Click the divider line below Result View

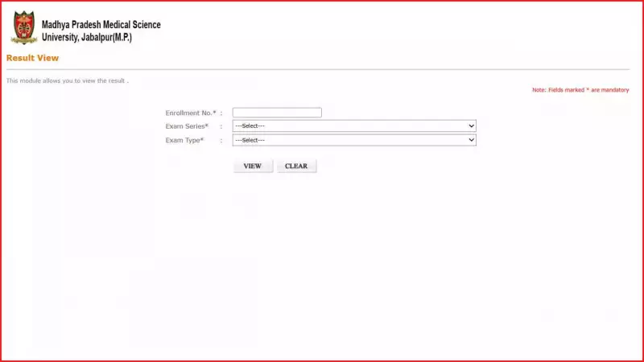tap(322, 69)
